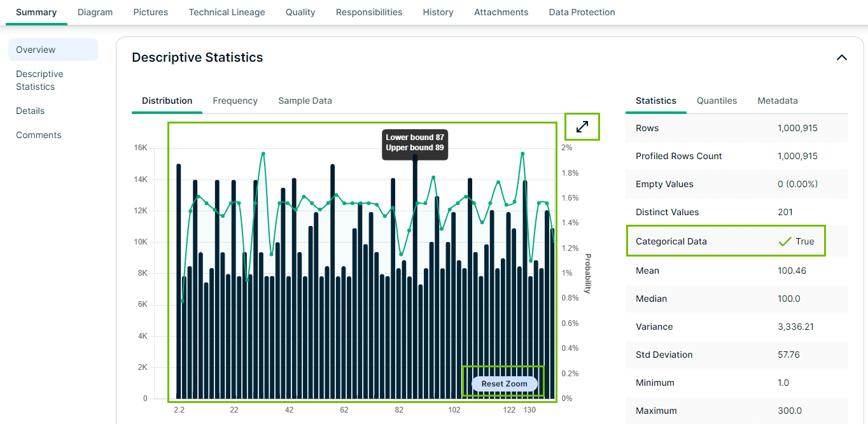Expand the distribution chart to fullscreen

(582, 126)
